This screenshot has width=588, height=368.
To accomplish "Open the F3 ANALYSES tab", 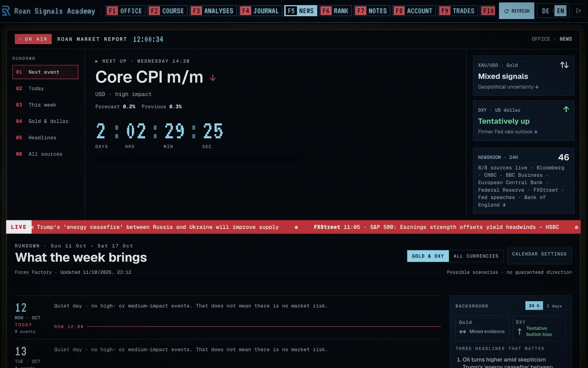I will pyautogui.click(x=213, y=11).
